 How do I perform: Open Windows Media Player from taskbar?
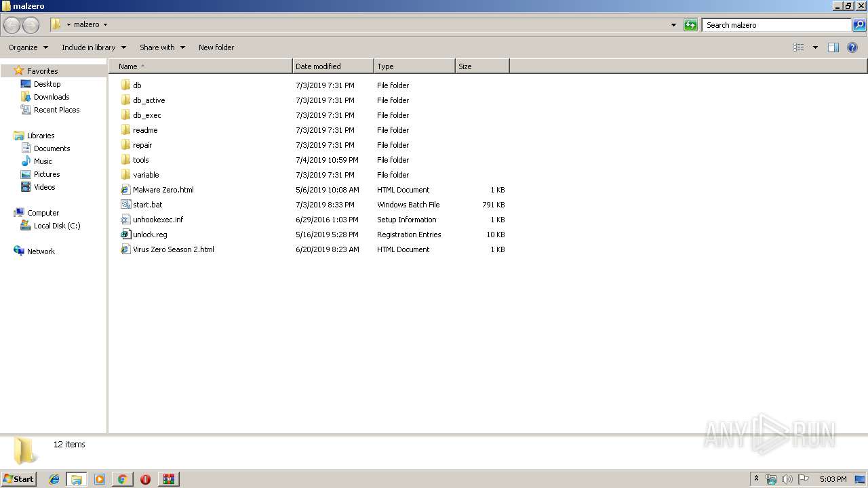click(x=100, y=479)
